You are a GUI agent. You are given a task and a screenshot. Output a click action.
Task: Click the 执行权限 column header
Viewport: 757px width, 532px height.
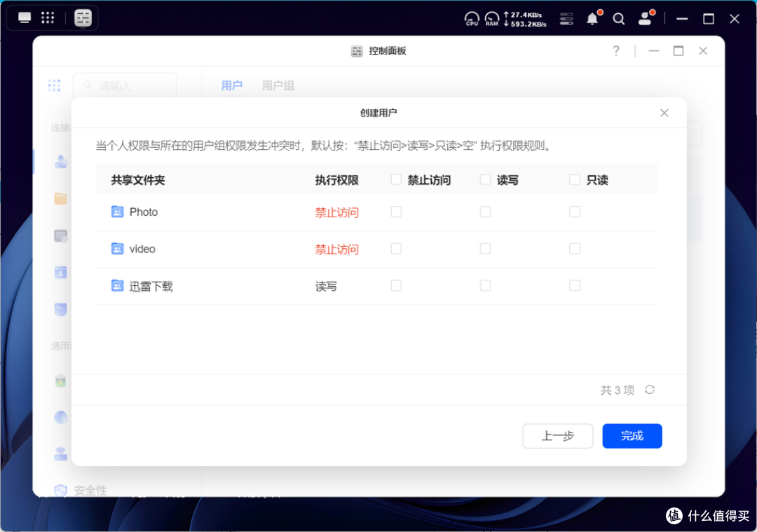pos(337,180)
